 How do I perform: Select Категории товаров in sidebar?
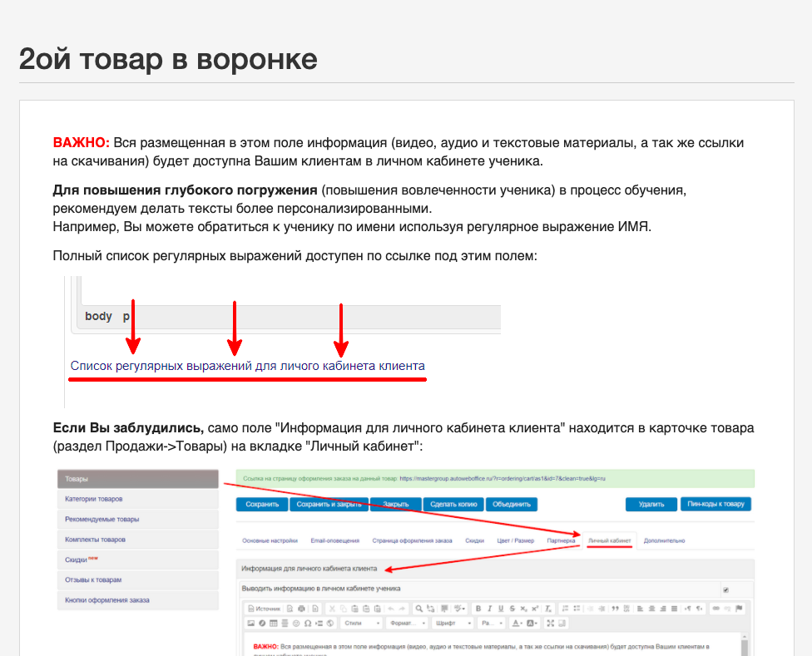(94, 499)
